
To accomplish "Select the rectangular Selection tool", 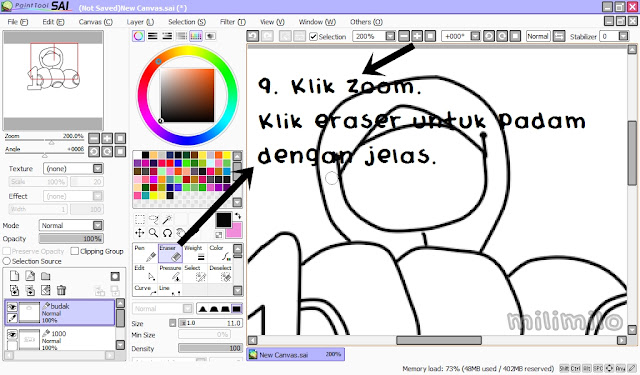I will (x=140, y=220).
